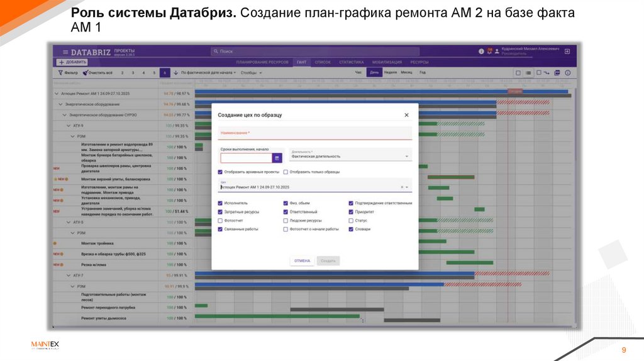Click the search magnifier icon
This screenshot has width=644, height=361.
pyautogui.click(x=216, y=52)
